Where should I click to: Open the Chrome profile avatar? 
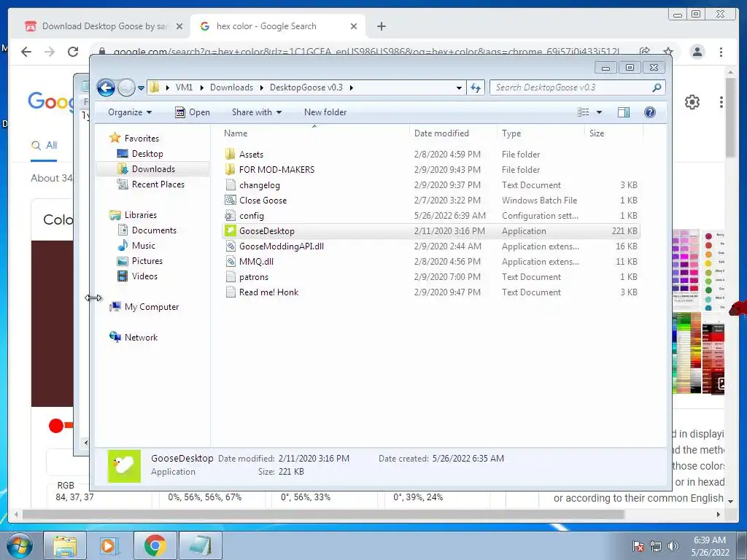[x=697, y=52]
